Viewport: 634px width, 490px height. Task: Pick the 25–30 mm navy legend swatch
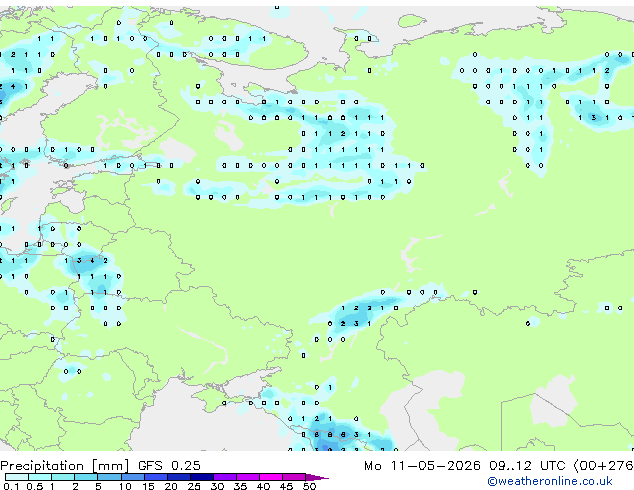click(202, 477)
